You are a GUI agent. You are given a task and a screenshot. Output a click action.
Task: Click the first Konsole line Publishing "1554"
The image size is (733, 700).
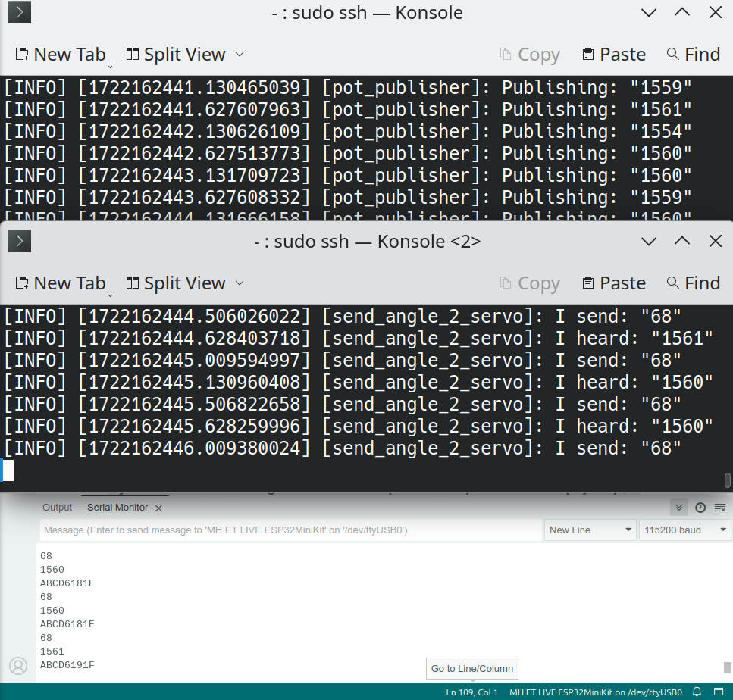348,131
